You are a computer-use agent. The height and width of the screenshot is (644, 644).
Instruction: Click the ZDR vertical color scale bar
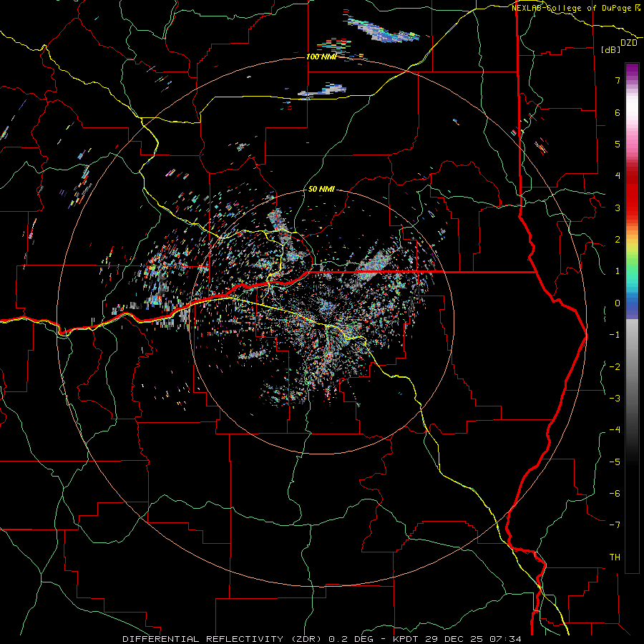pyautogui.click(x=632, y=318)
